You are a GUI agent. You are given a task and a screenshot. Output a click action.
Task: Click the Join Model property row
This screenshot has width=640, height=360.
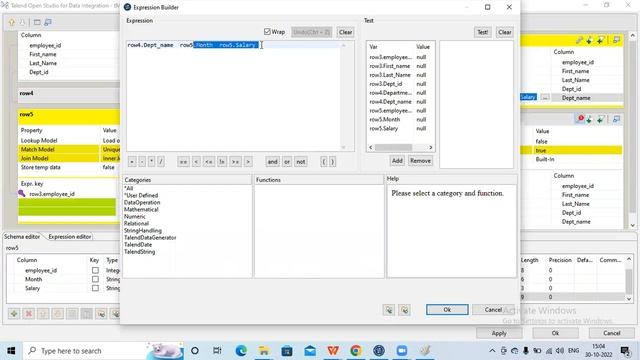pos(69,158)
